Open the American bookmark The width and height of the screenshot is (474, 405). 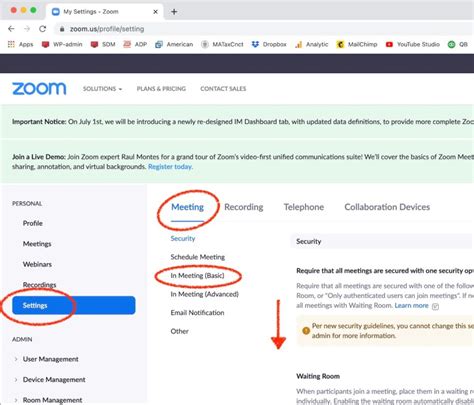[174, 44]
